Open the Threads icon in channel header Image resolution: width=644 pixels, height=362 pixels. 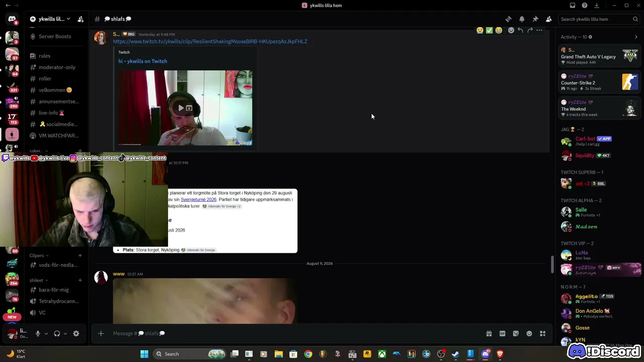[x=508, y=19]
